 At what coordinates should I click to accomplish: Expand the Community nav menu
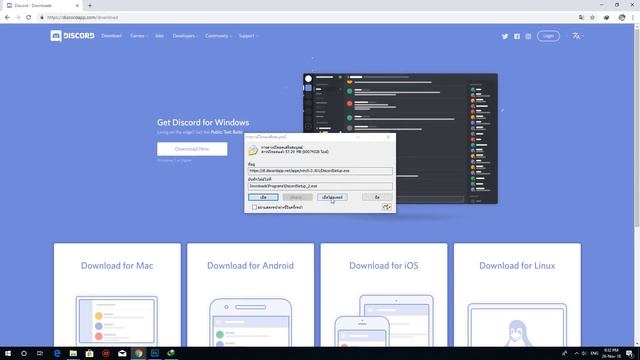click(x=218, y=36)
